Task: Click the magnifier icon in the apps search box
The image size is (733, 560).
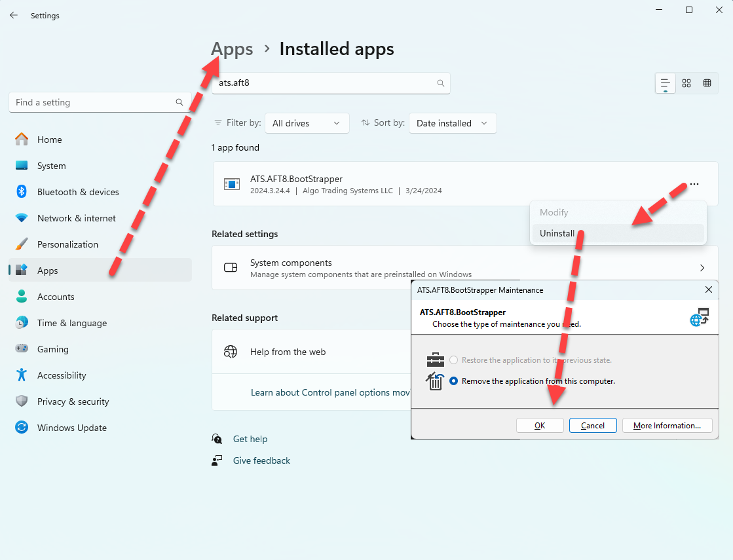Action: [x=440, y=83]
